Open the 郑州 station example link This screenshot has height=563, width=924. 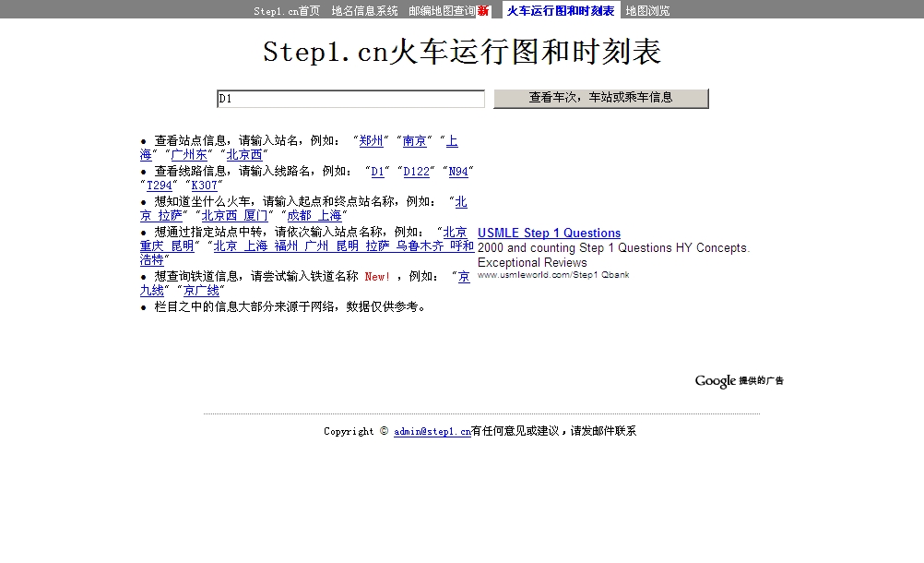click(x=371, y=141)
